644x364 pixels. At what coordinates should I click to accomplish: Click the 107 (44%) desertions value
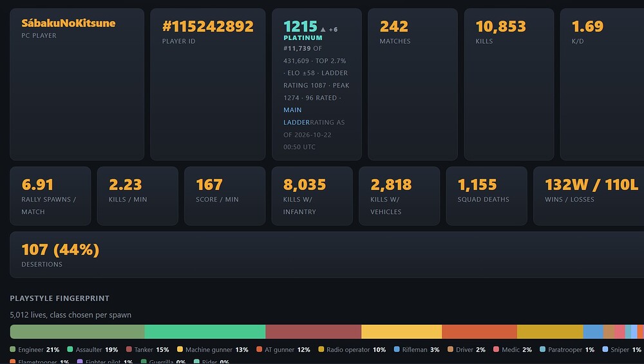[x=61, y=249]
